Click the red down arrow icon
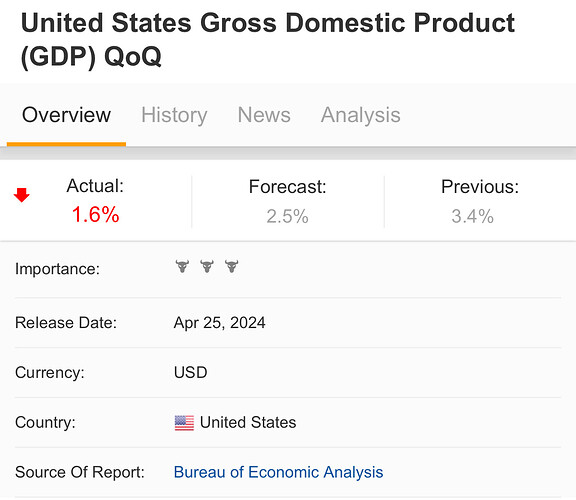576x500 pixels. coord(22,195)
